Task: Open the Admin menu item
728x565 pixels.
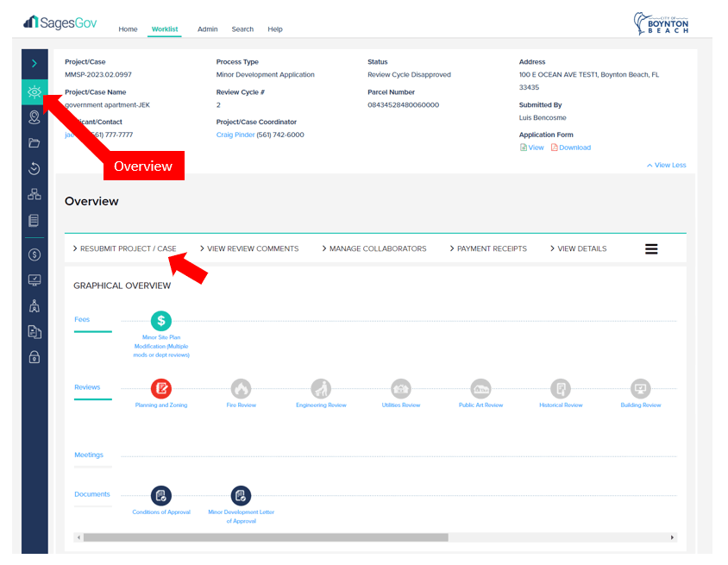Action: [207, 29]
